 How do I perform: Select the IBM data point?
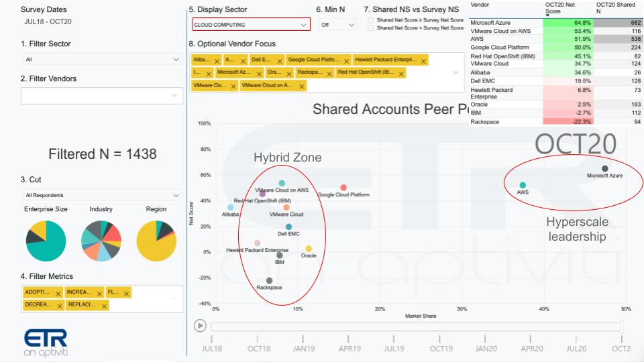pos(280,255)
